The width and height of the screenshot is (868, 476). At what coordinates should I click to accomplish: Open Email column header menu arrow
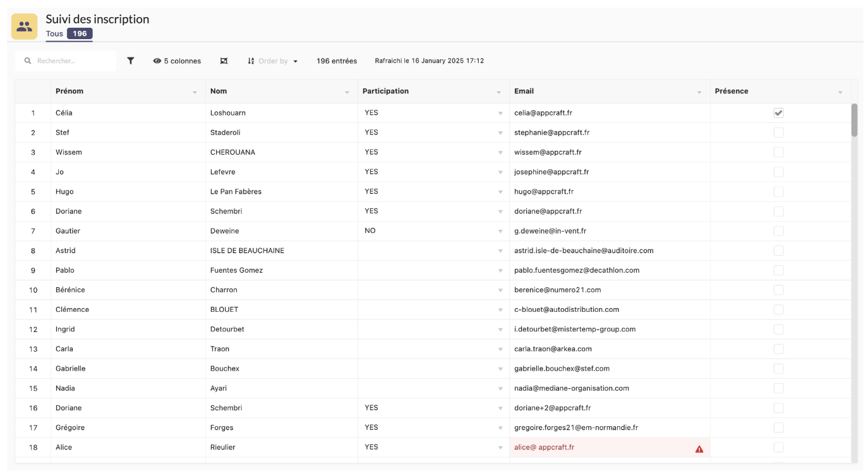699,93
